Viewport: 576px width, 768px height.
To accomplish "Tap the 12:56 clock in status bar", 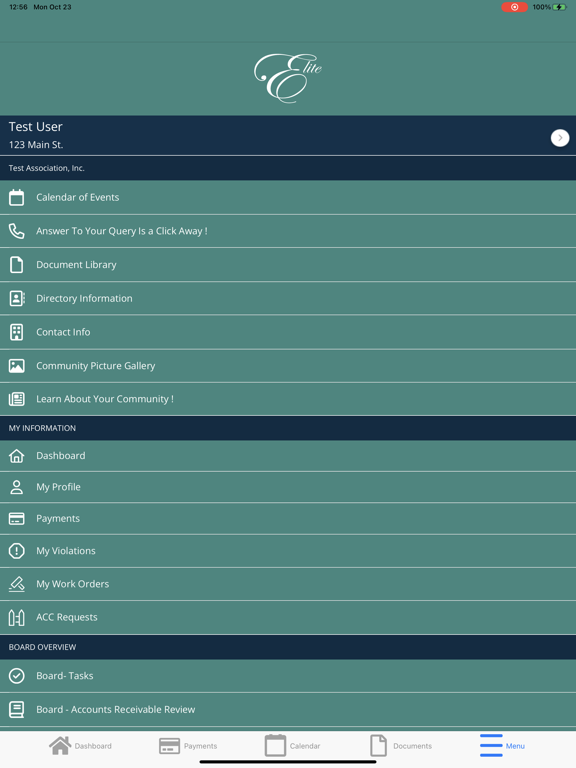I will tap(18, 7).
